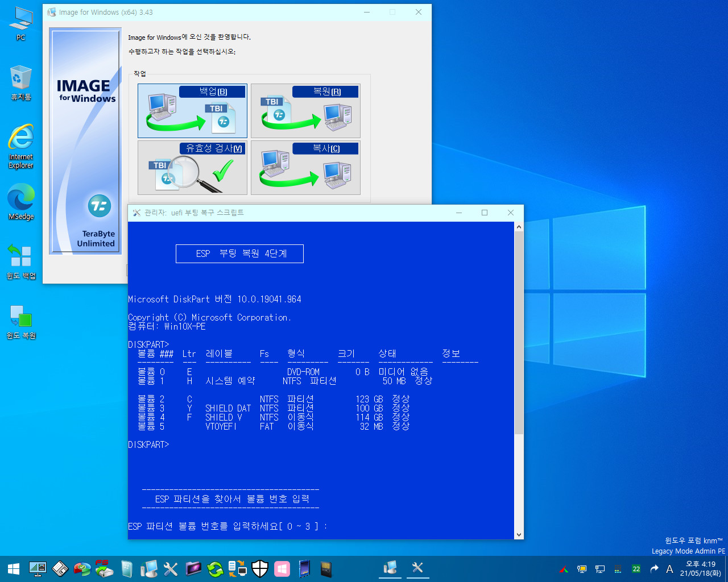Click the 작업 group label
This screenshot has height=582, width=728.
coord(140,74)
